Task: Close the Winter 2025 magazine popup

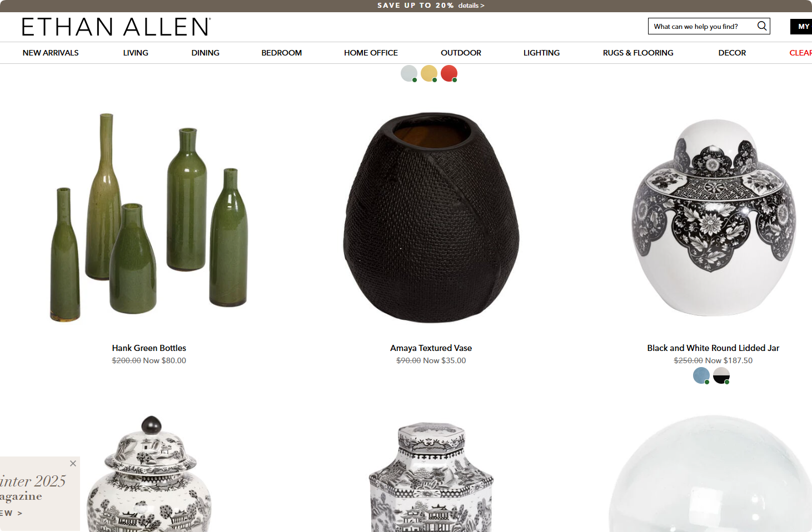Action: click(73, 463)
